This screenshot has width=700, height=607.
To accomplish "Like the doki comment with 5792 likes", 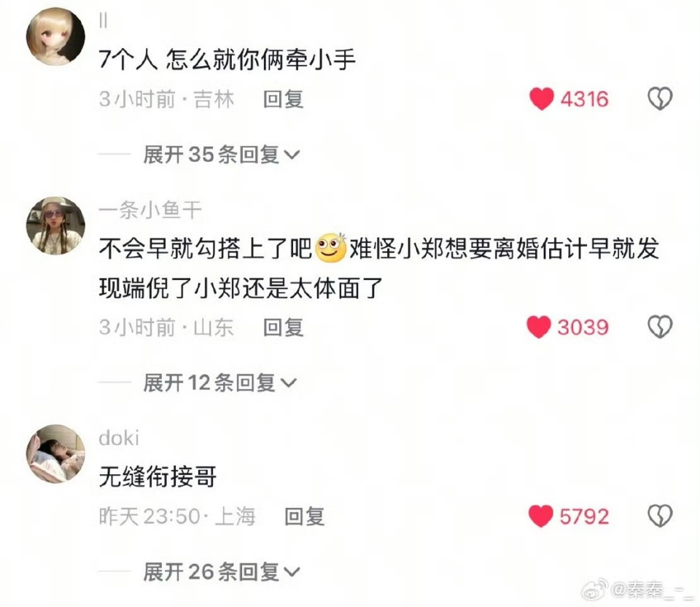I will pyautogui.click(x=540, y=516).
